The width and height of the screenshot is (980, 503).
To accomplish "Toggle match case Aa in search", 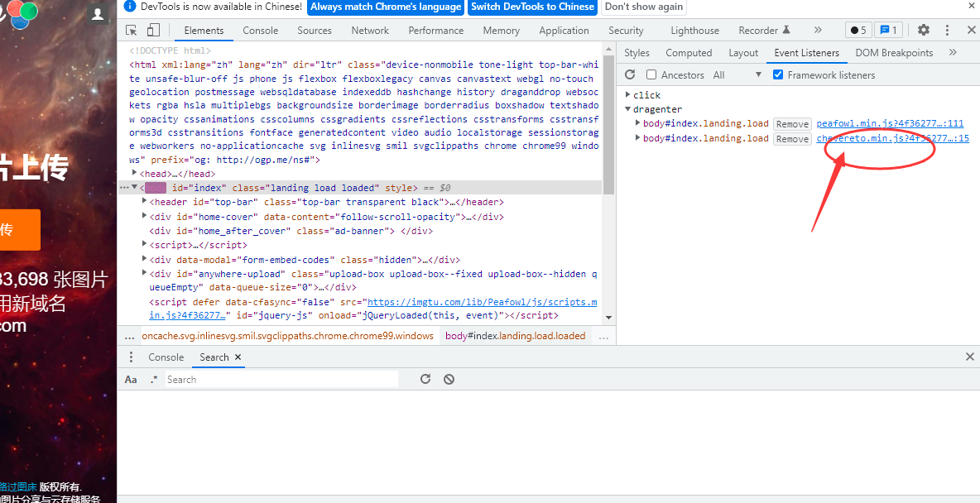I will coord(131,379).
